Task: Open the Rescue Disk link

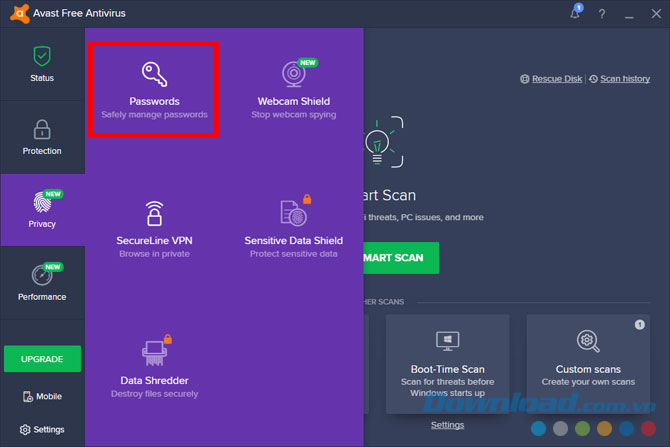Action: tap(557, 79)
